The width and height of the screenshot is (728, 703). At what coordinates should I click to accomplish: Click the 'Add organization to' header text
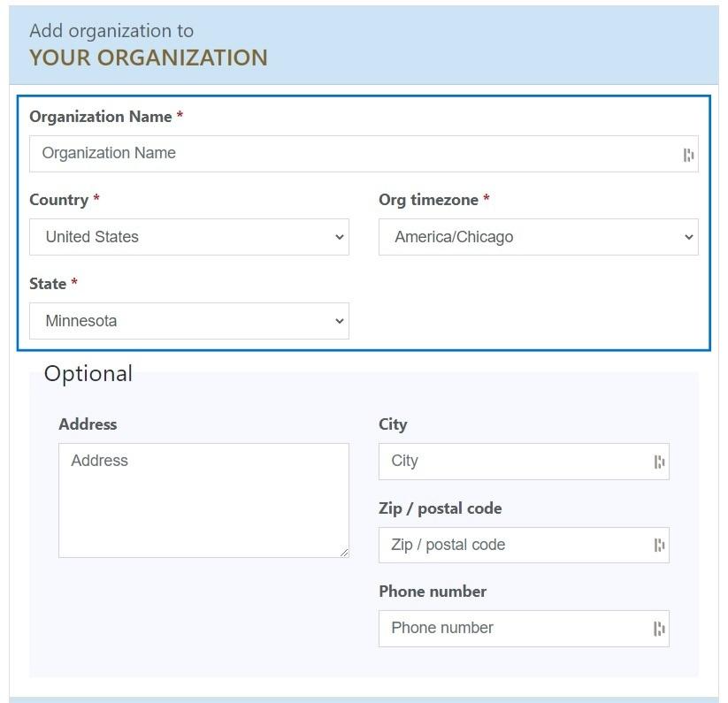coord(111,31)
